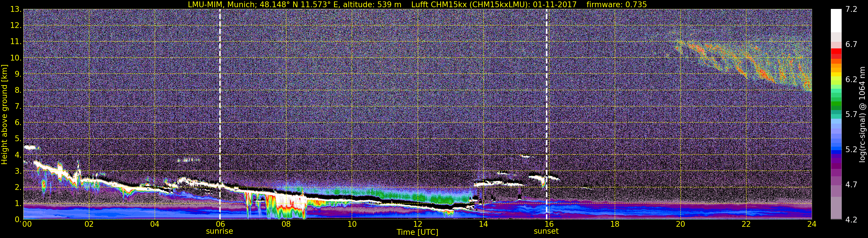Click the 'Time [UTC]' axis title
The height and width of the screenshot is (238, 868).
(417, 232)
